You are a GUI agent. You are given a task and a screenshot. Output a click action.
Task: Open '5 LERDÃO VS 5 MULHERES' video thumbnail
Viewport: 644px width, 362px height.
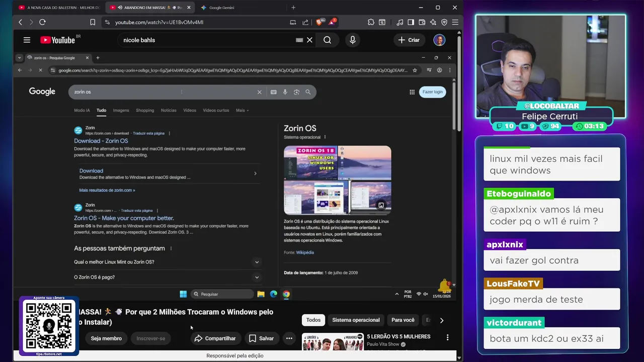332,341
